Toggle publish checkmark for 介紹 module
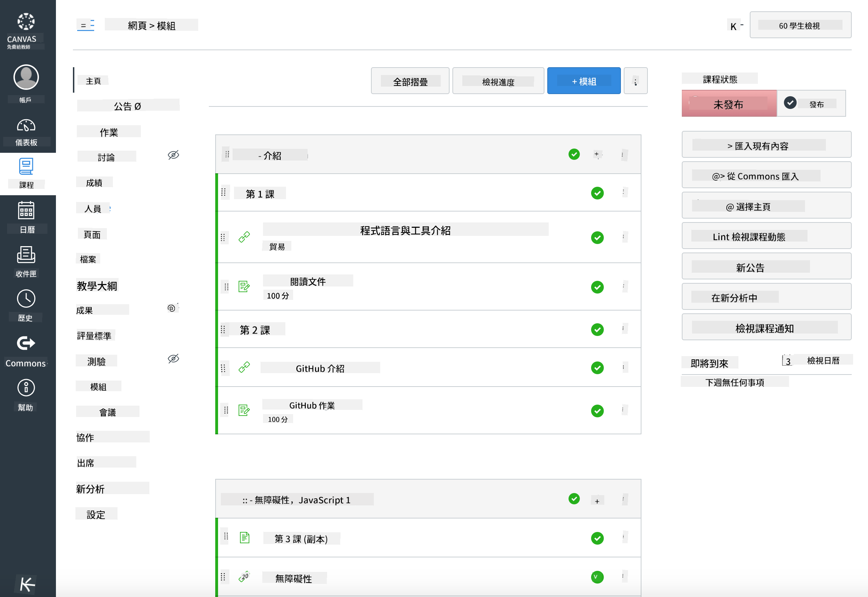The image size is (868, 597). (574, 154)
